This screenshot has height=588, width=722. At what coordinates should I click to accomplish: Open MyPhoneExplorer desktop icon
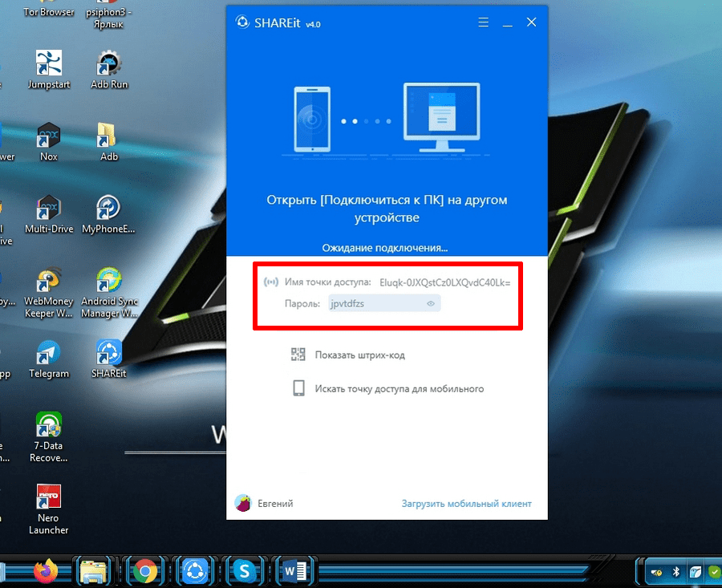click(x=108, y=213)
